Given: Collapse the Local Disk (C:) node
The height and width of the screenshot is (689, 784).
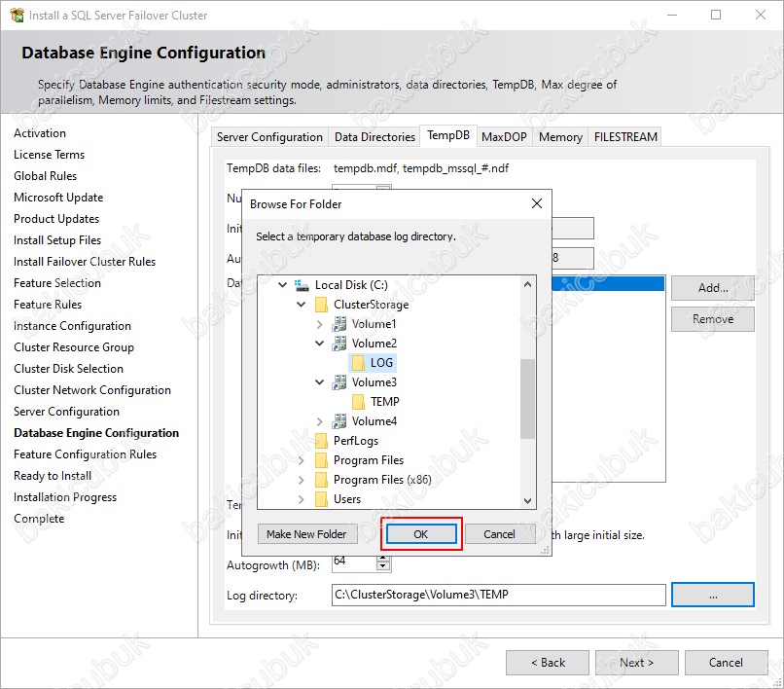Looking at the screenshot, I should click(282, 285).
